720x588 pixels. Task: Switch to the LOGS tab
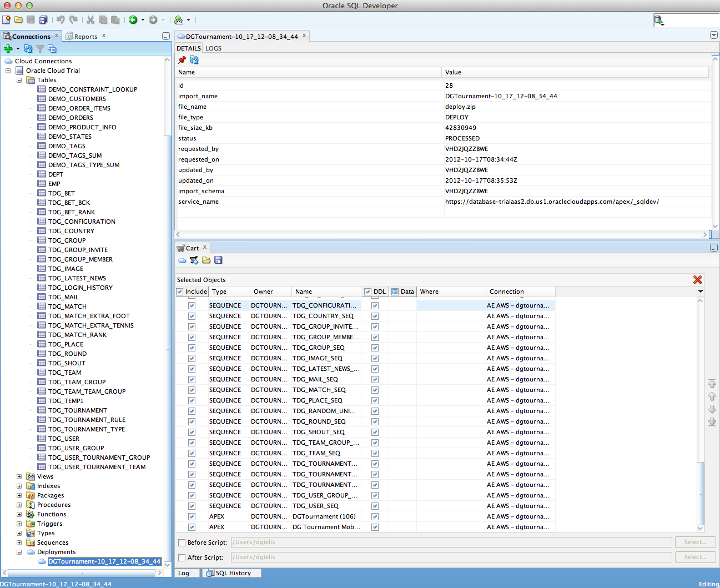coord(214,48)
